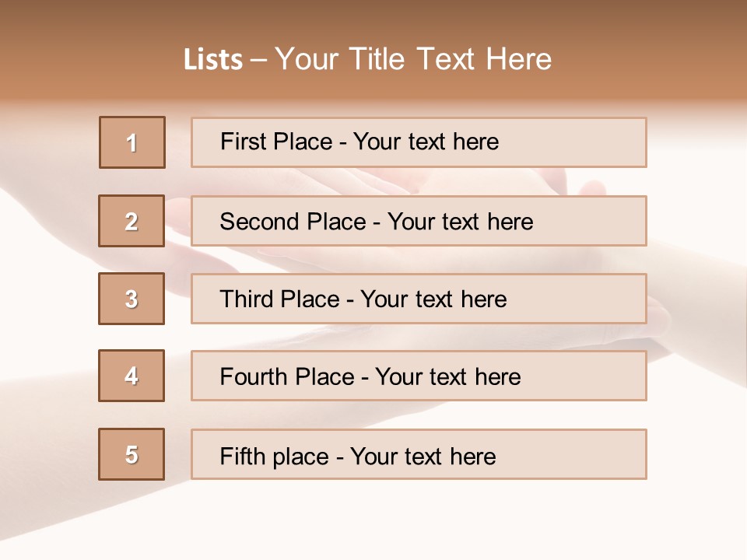Click the number 1 box
This screenshot has width=747, height=560.
tap(132, 142)
